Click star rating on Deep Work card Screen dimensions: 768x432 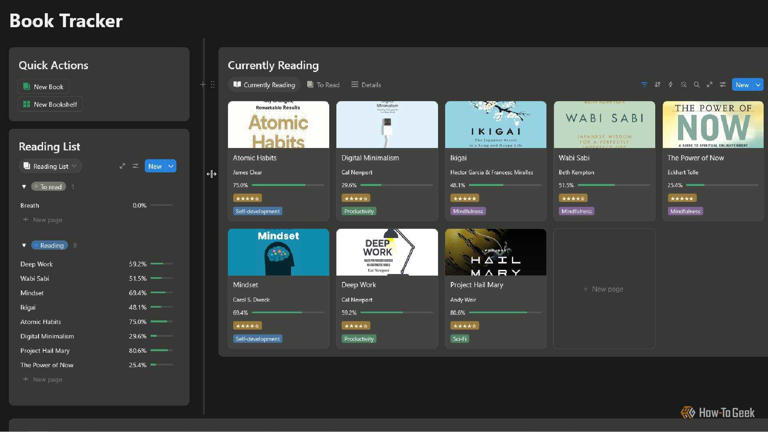tap(356, 325)
